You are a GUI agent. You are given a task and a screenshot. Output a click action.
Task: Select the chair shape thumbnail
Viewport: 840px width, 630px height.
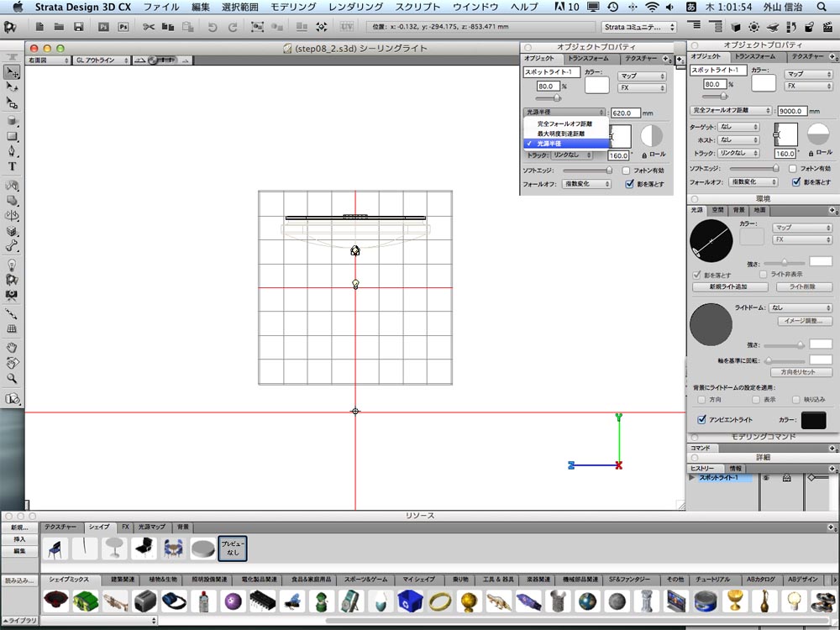tap(55, 549)
